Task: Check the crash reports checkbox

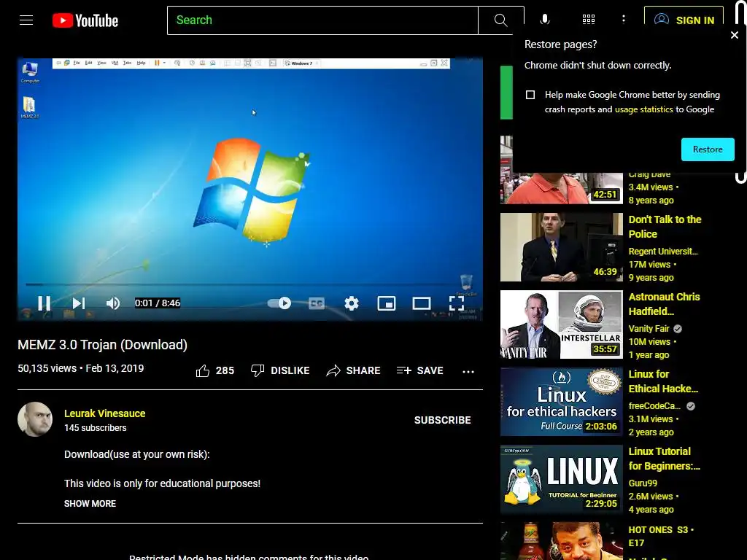Action: click(x=530, y=95)
